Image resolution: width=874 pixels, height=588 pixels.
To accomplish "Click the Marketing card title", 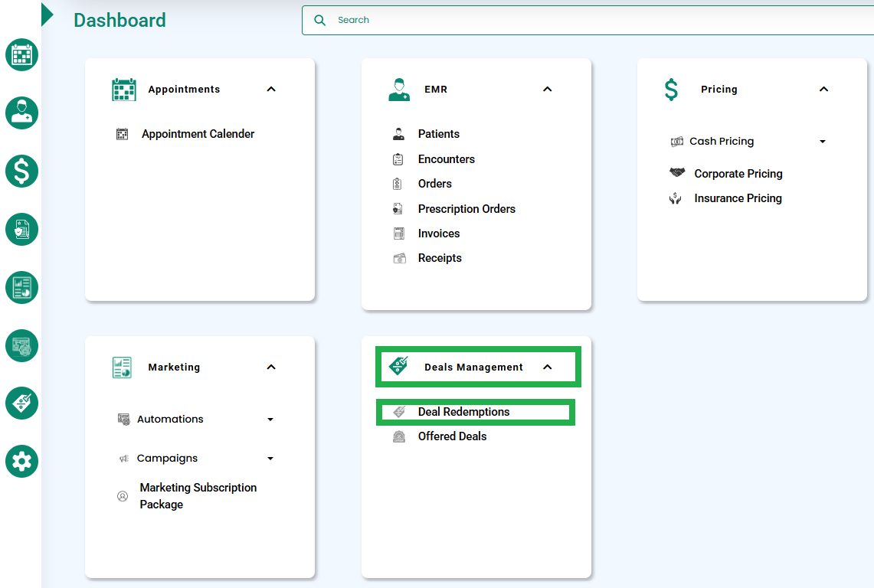I will 174,367.
